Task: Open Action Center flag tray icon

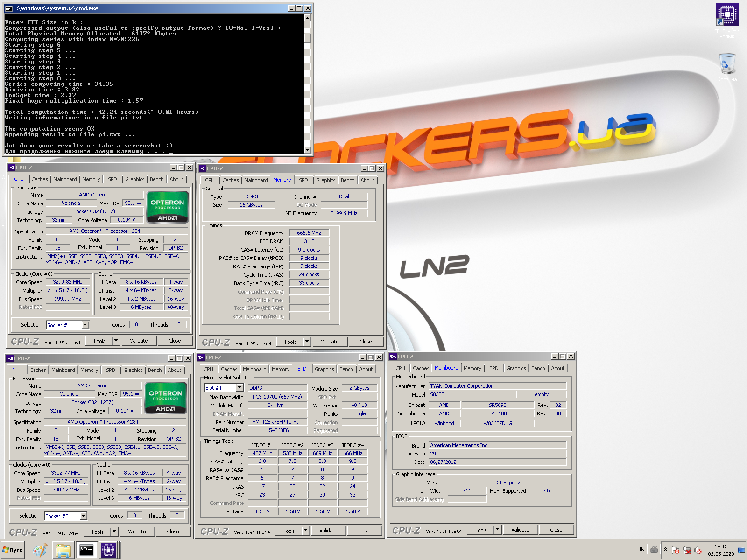Action: click(675, 551)
